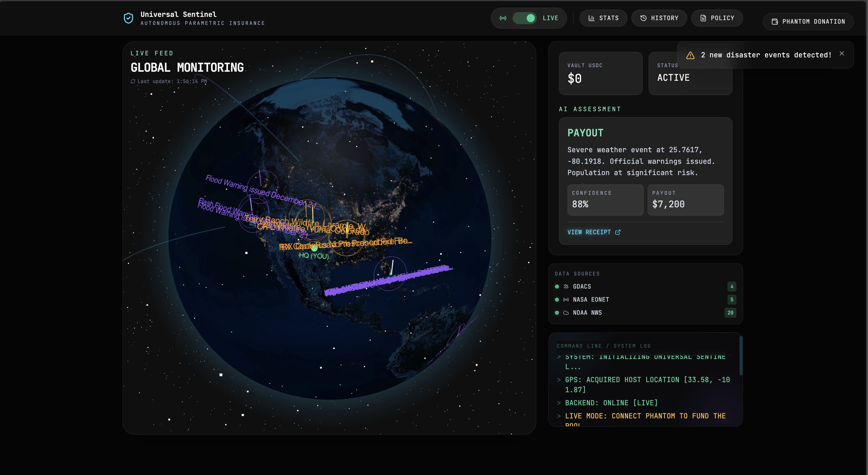Click the Universal Sentinel shield logo
Image resolution: width=868 pixels, height=475 pixels.
pyautogui.click(x=128, y=18)
